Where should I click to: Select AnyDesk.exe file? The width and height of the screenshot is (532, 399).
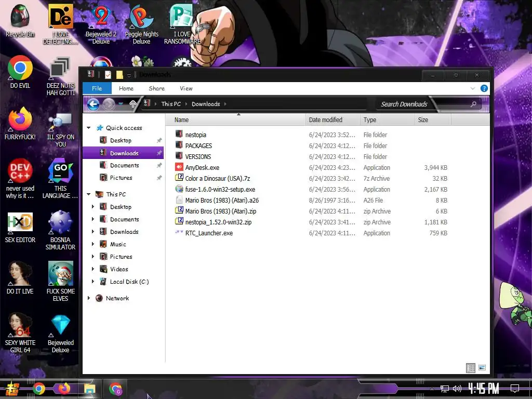pos(202,168)
